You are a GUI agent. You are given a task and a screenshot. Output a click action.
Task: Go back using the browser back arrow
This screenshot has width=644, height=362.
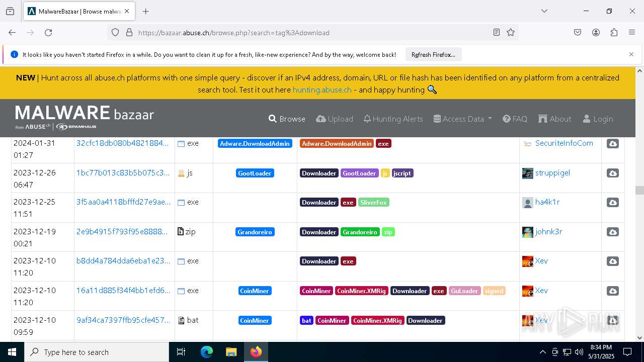point(12,33)
